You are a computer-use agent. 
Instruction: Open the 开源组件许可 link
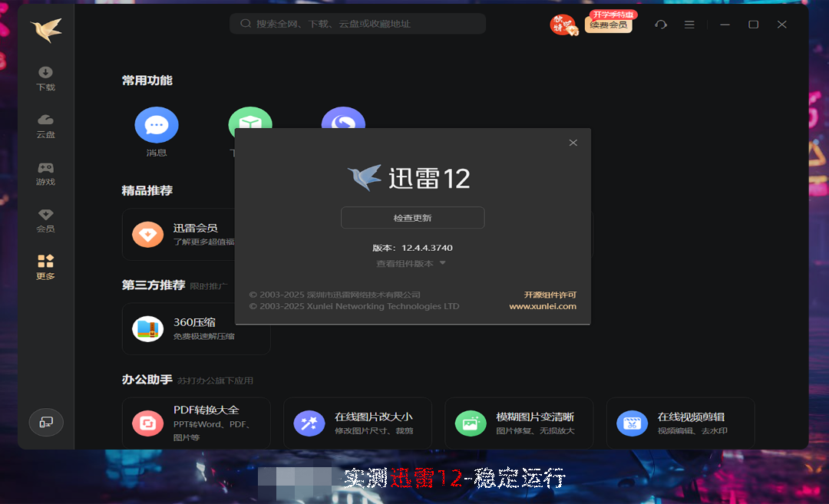pyautogui.click(x=550, y=295)
